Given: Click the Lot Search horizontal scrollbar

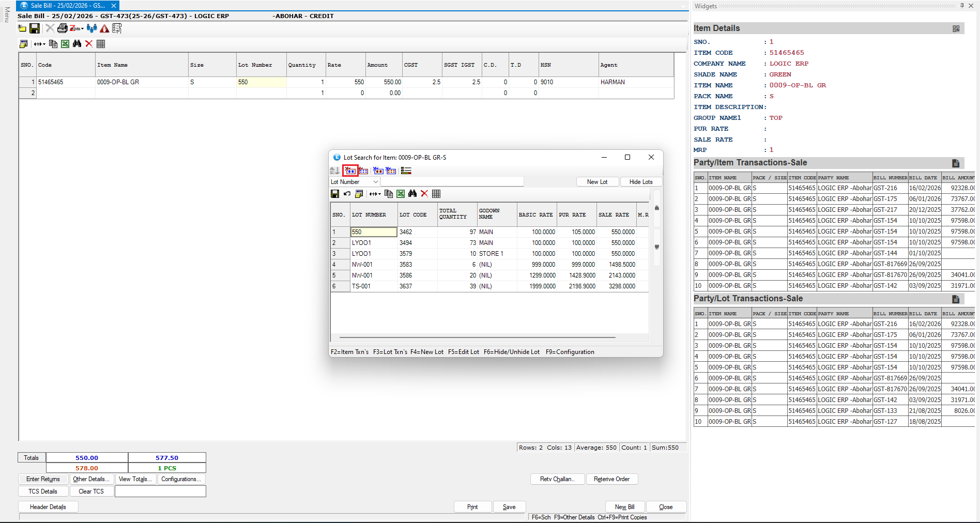Looking at the screenshot, I should click(477, 337).
